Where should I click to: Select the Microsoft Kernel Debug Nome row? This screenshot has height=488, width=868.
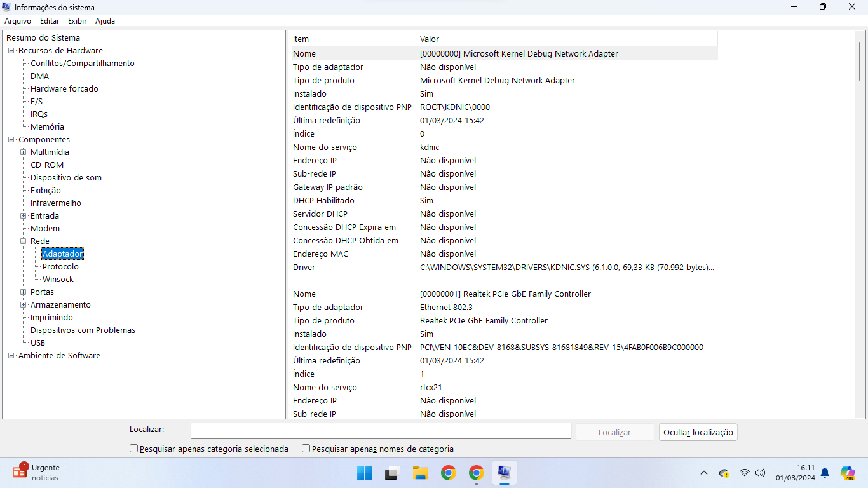pyautogui.click(x=504, y=54)
